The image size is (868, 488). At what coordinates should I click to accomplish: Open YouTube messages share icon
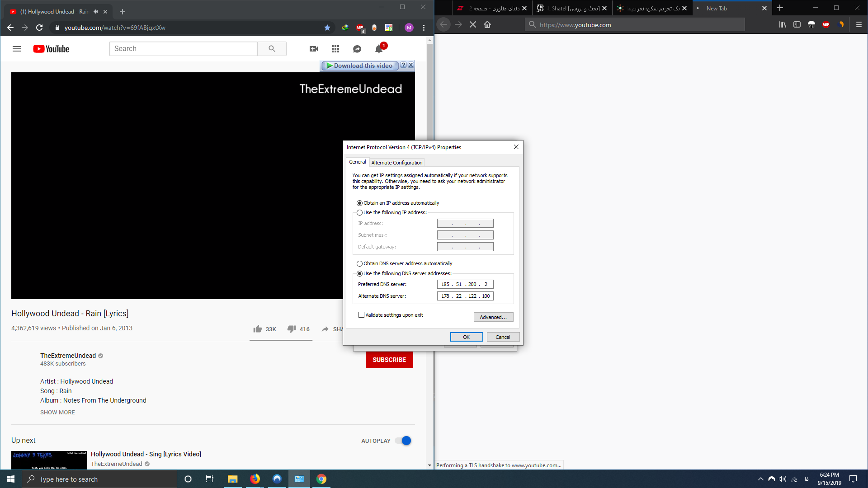pos(357,49)
